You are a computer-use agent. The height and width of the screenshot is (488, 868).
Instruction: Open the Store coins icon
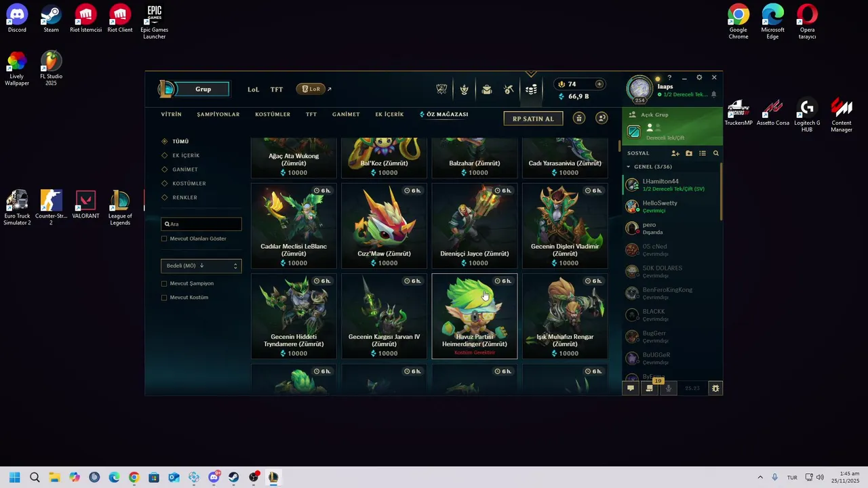coord(531,89)
